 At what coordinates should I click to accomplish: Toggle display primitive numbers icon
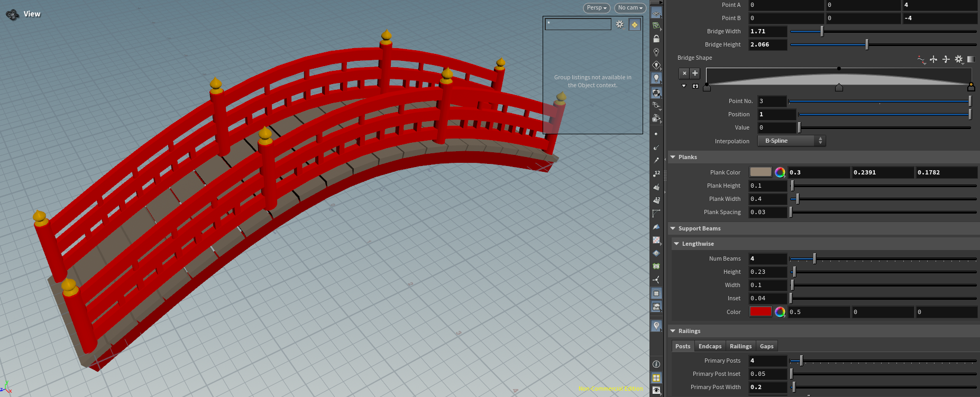pyautogui.click(x=656, y=200)
